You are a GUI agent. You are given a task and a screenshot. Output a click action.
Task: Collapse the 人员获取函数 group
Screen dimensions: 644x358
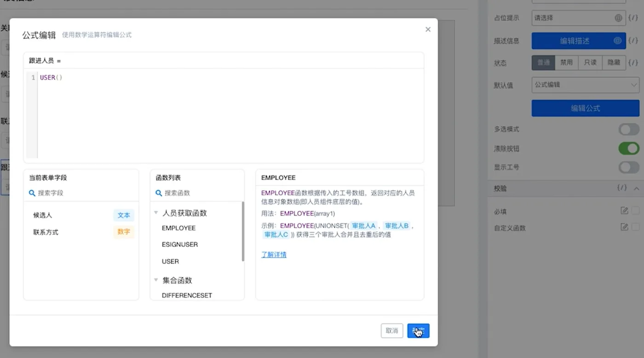[x=156, y=213]
